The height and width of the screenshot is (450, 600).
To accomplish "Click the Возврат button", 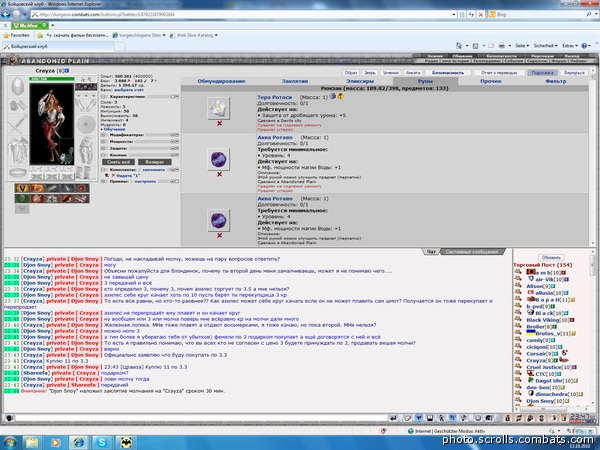I will point(155,162).
